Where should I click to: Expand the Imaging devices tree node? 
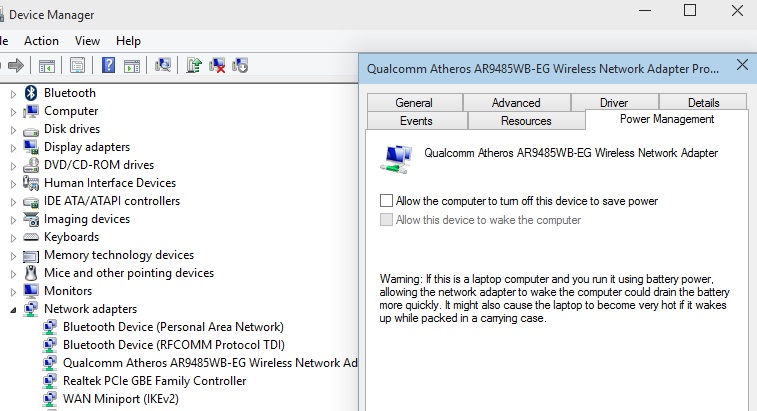[14, 220]
